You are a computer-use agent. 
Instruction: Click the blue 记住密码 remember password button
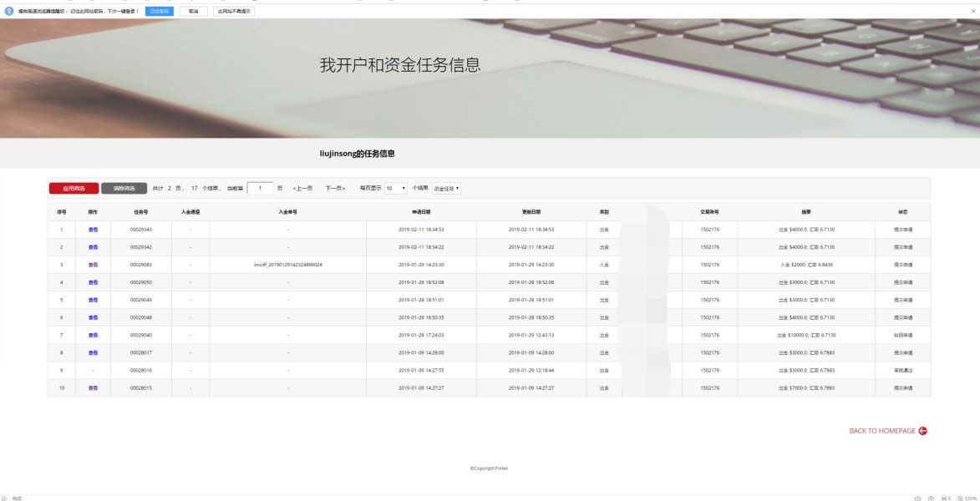[x=159, y=12]
